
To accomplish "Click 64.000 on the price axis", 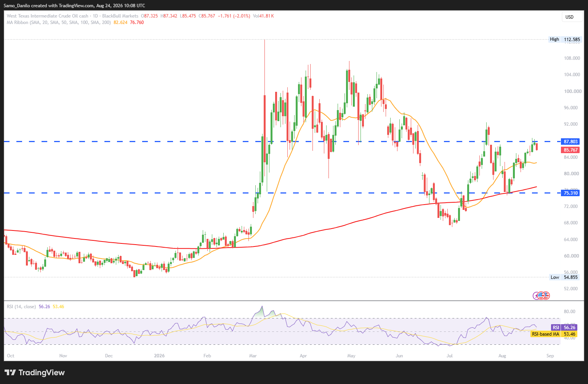I will (x=571, y=240).
